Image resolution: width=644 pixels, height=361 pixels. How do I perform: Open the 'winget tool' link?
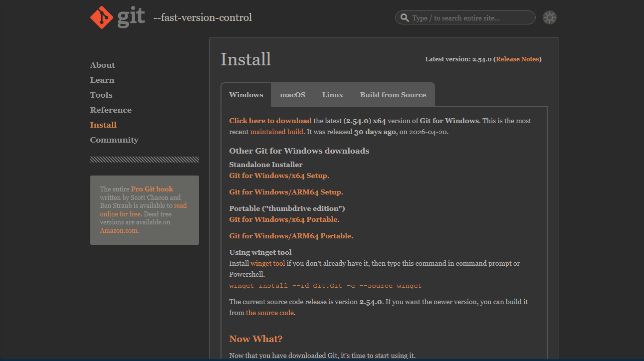(268, 263)
